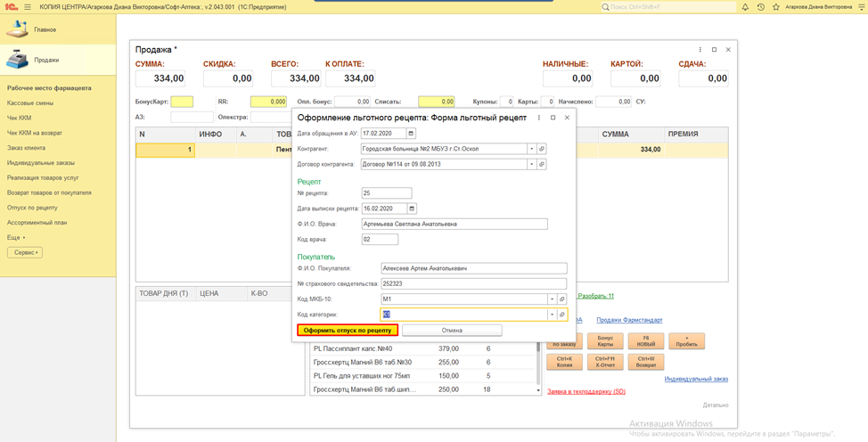Click open-record icon next to Код МКБ-10
Viewport: 868px width, 442px height.
click(x=561, y=299)
